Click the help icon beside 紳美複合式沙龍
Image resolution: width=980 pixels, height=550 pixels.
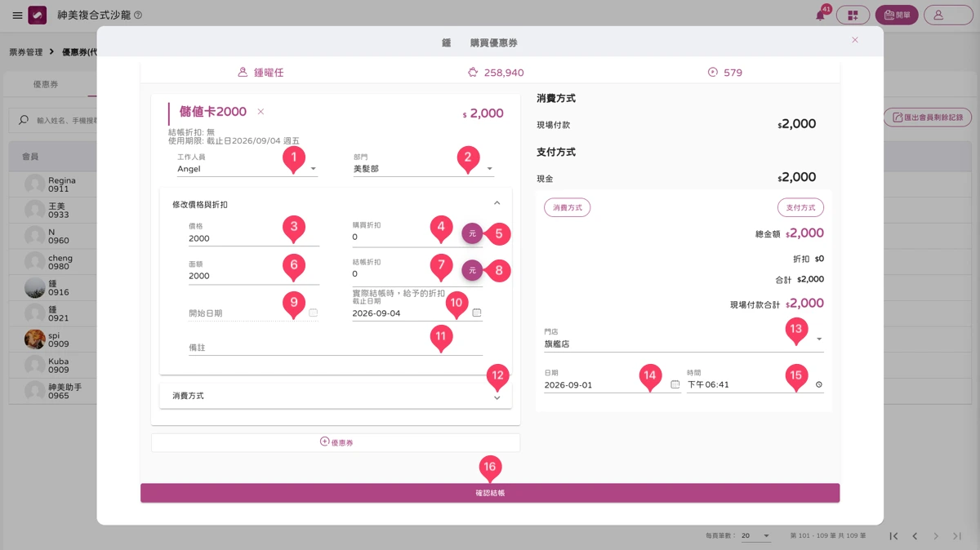tap(137, 16)
